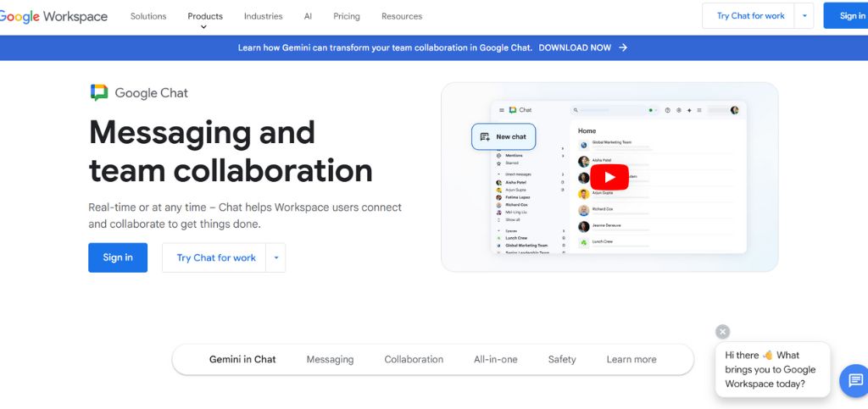This screenshot has height=409, width=868.
Task: Click hero Try Chat for work button
Action: point(214,257)
